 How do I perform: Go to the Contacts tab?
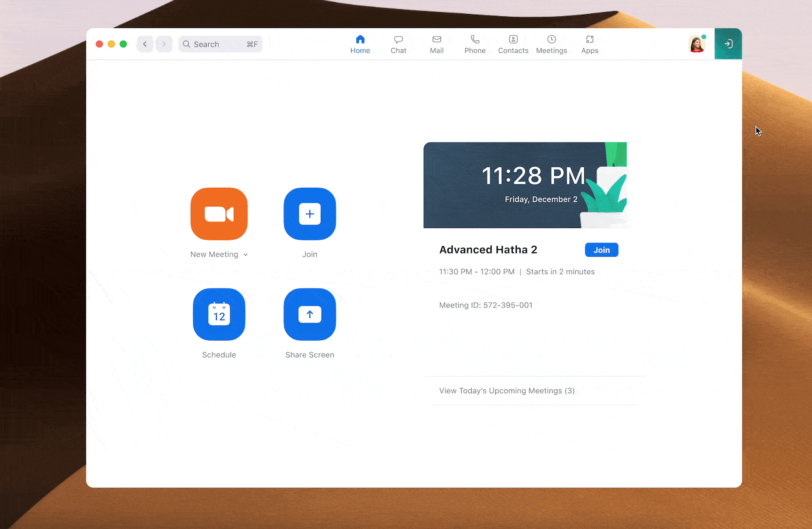[x=513, y=44]
